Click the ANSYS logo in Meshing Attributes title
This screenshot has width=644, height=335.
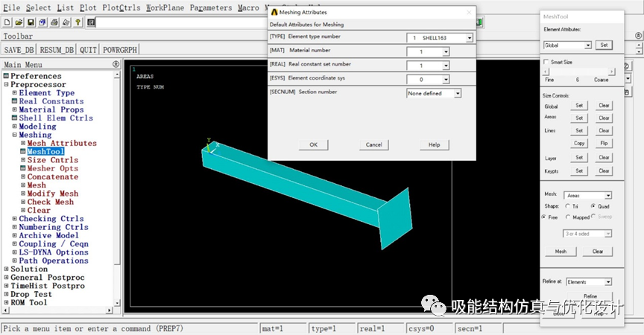coord(274,13)
